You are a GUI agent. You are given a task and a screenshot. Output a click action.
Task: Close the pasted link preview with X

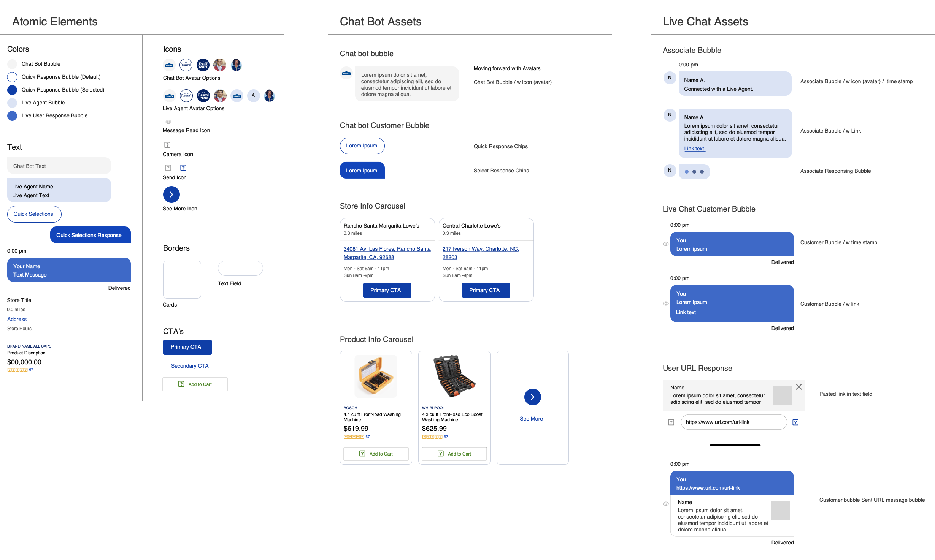tap(799, 387)
